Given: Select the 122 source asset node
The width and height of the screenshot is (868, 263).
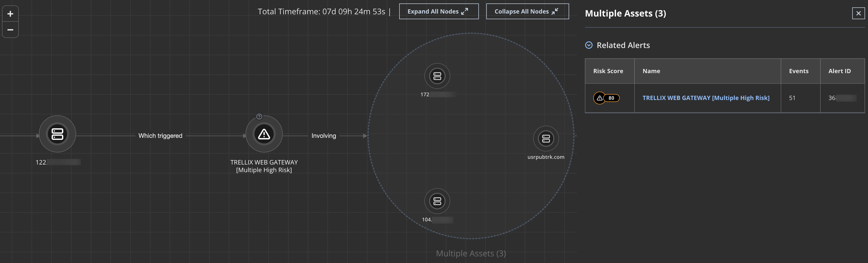Looking at the screenshot, I should click(x=58, y=134).
